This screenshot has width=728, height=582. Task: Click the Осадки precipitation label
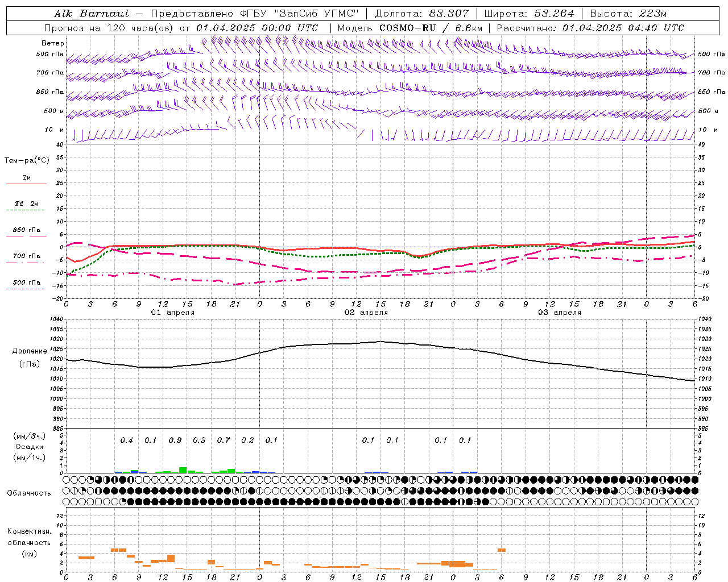30,447
